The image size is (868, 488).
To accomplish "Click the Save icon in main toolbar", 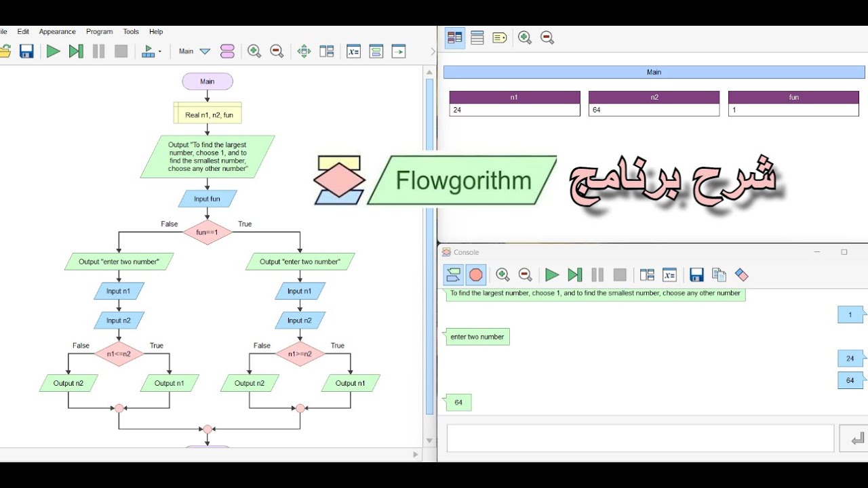I will coord(26,51).
